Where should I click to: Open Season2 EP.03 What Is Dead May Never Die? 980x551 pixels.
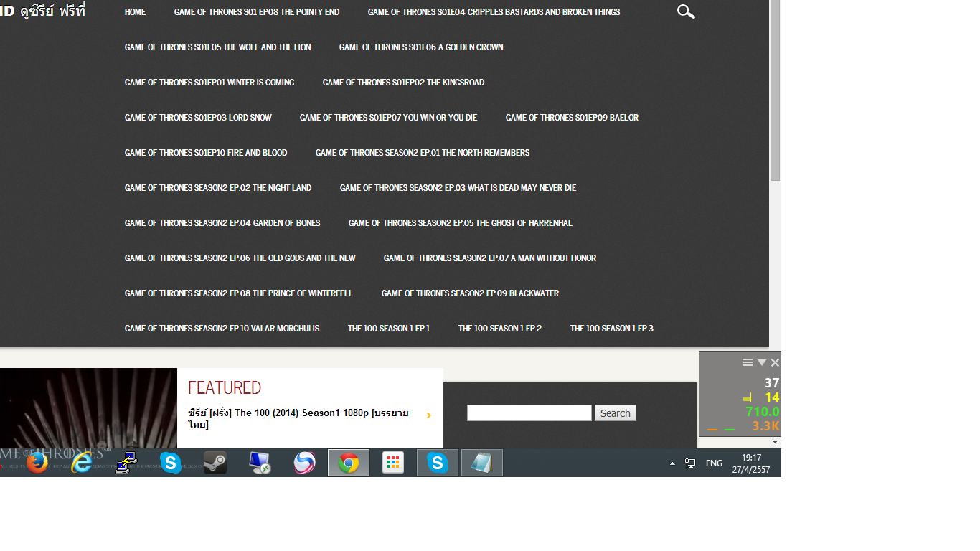point(458,188)
